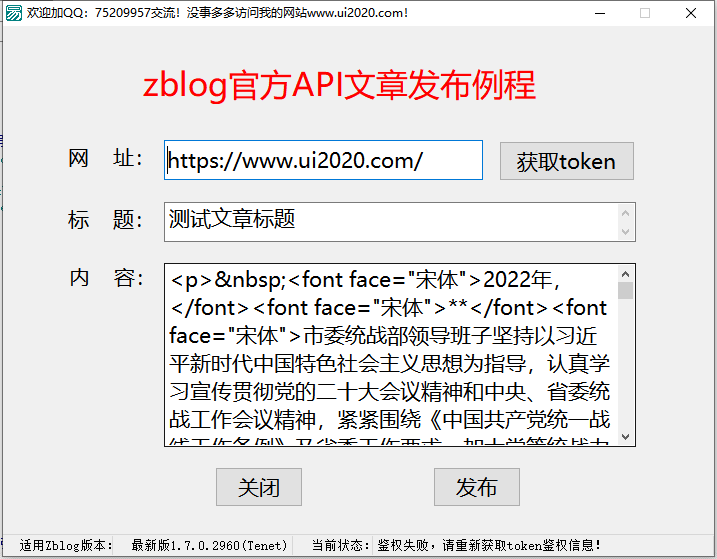Click the disabled maximize window button

[x=645, y=13]
